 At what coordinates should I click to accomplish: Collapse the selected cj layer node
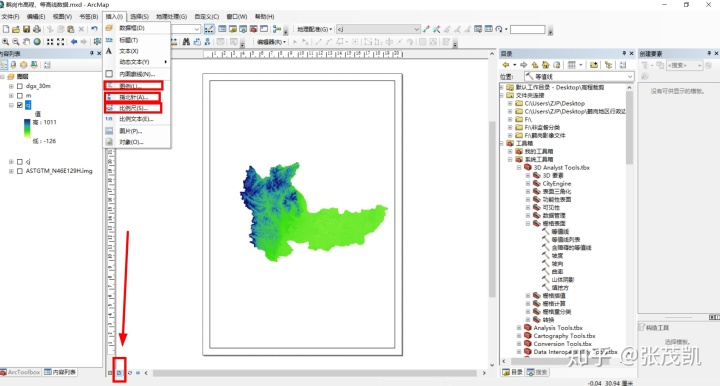[x=11, y=105]
